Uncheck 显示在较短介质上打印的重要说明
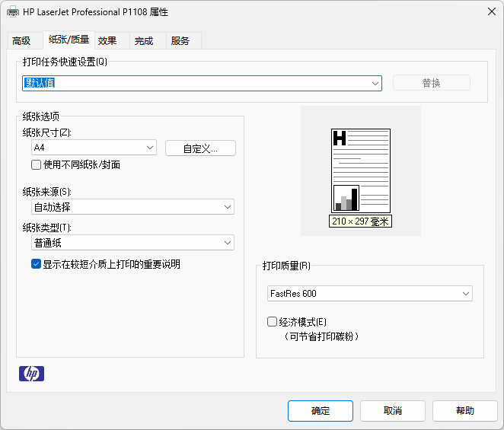This screenshot has height=430, width=504. (36, 264)
